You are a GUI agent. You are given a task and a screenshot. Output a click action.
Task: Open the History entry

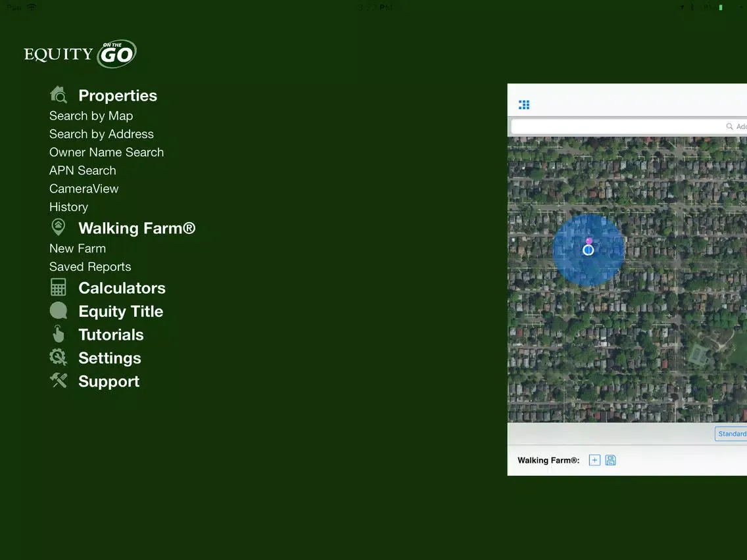[x=68, y=207]
